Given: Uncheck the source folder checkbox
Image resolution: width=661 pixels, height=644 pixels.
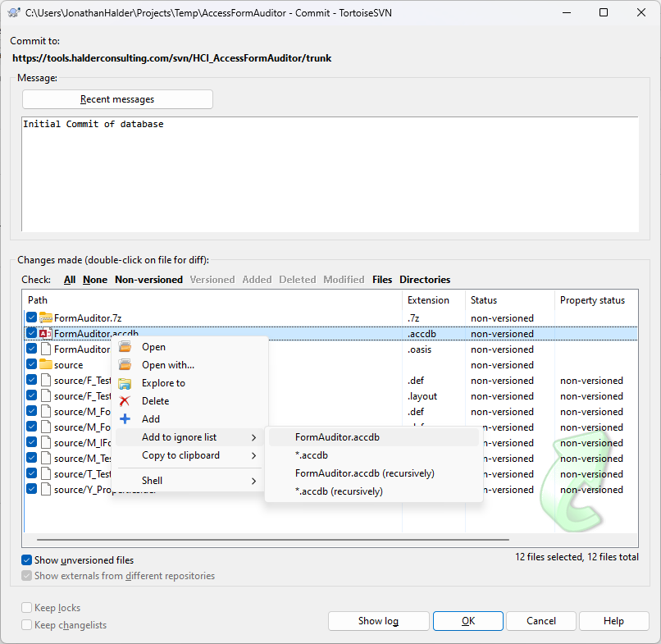Looking at the screenshot, I should coord(32,364).
